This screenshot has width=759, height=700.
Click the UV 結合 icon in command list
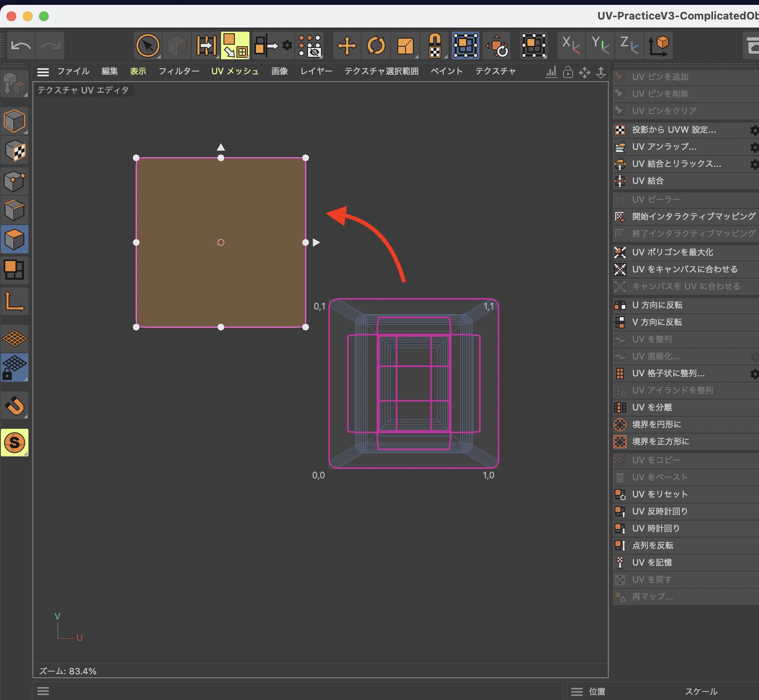pyautogui.click(x=620, y=181)
